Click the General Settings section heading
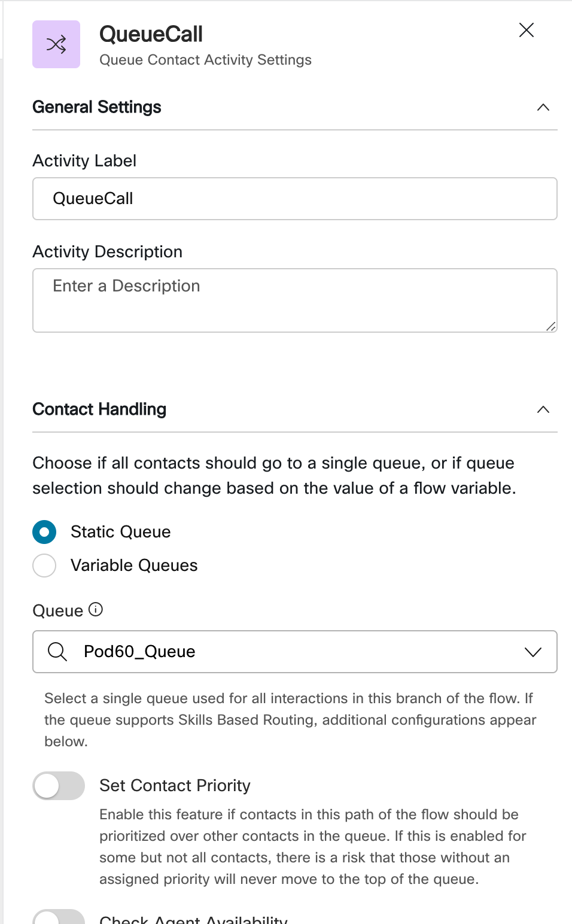Viewport: 572px width, 924px height. coord(97,107)
